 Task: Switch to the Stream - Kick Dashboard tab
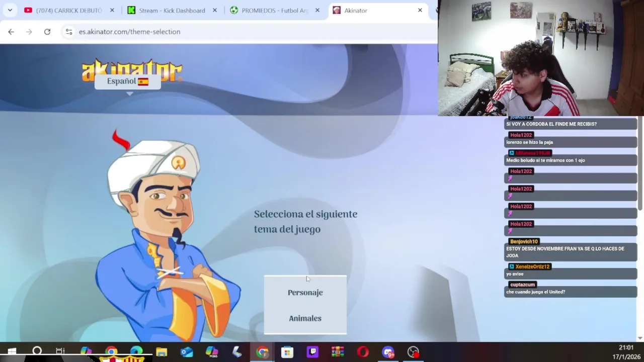172,10
